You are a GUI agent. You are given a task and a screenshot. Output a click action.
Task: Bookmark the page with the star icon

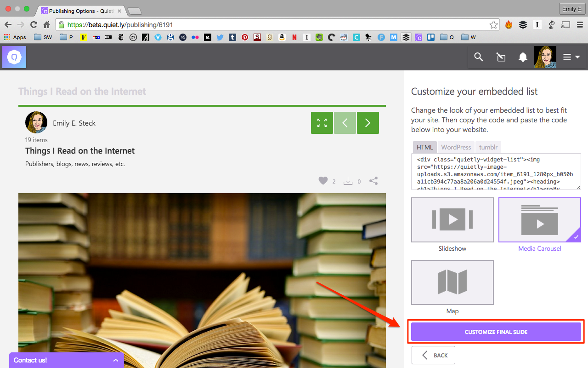click(493, 25)
